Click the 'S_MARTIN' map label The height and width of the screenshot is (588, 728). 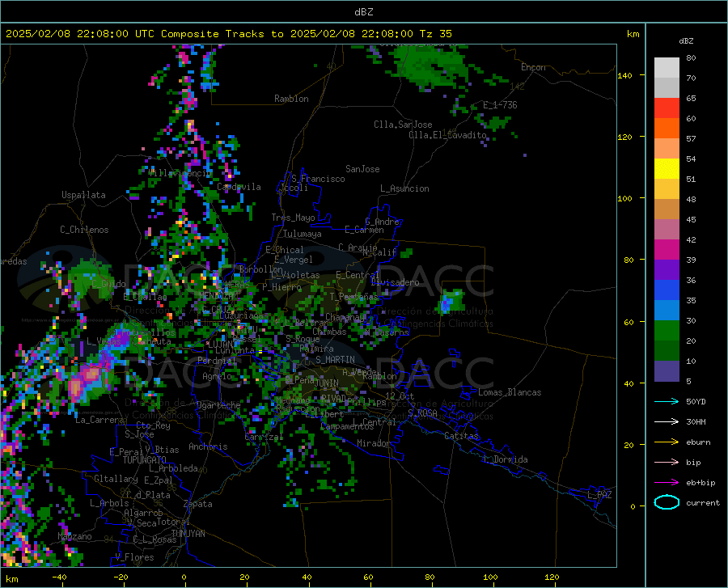335,360
